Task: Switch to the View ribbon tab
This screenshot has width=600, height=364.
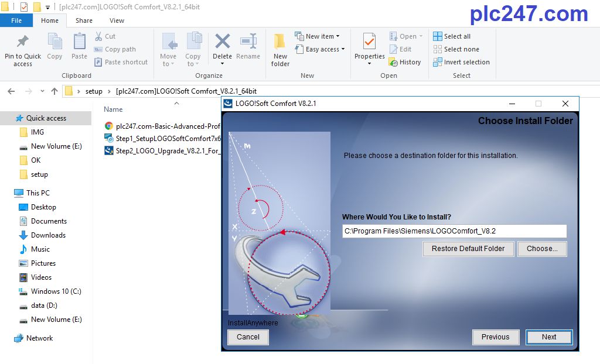Action: [x=117, y=20]
